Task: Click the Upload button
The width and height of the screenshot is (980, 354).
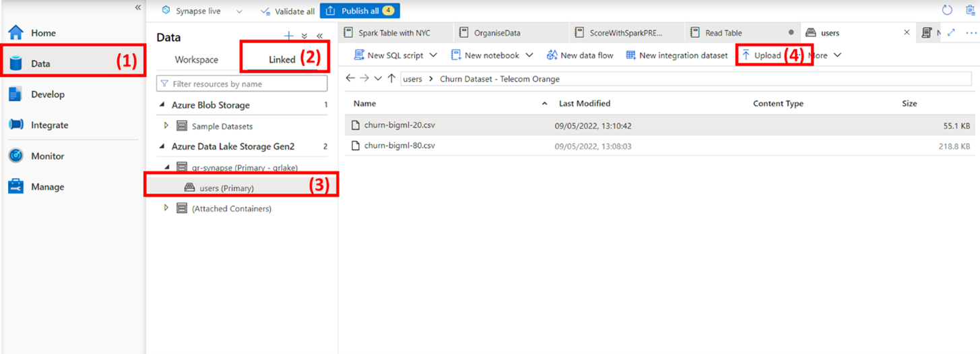Action: click(x=761, y=55)
